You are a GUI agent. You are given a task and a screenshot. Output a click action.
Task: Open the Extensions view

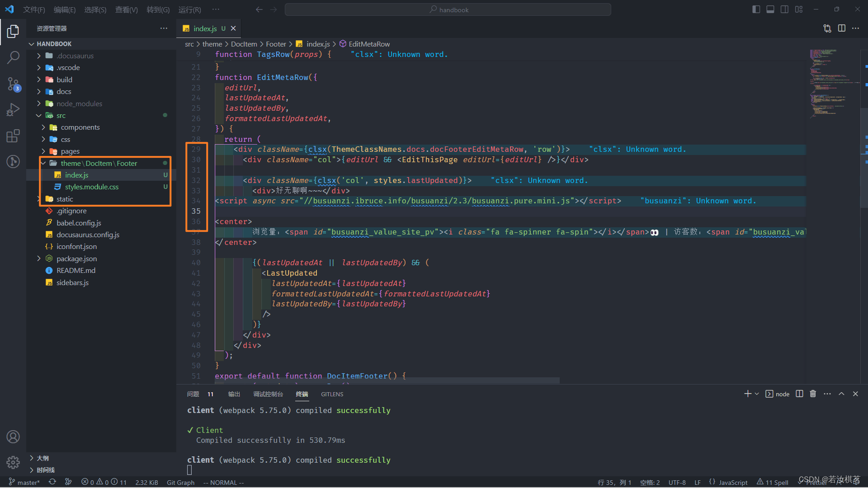pyautogui.click(x=13, y=136)
